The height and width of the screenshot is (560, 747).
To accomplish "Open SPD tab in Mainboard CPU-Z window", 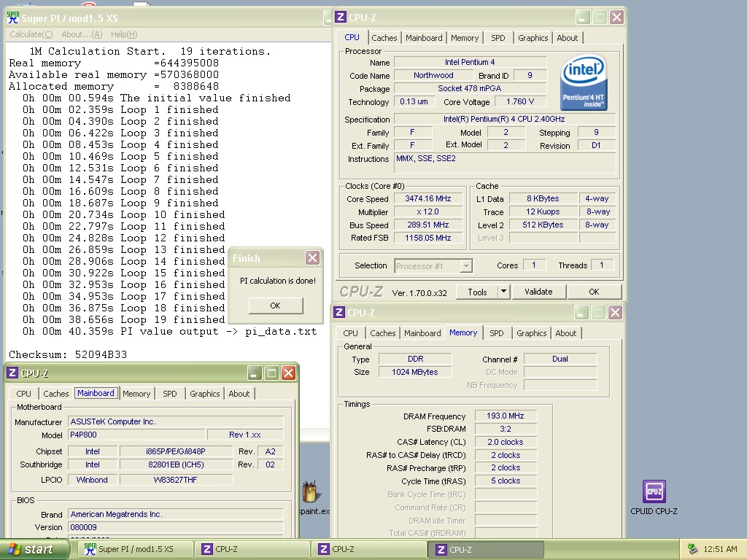I will coord(169,394).
